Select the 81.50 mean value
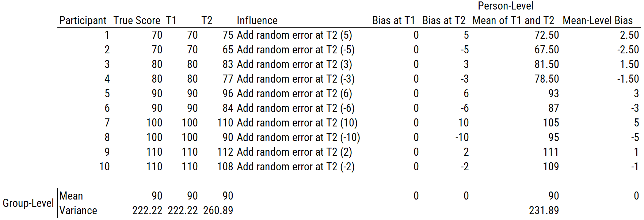 (546, 64)
